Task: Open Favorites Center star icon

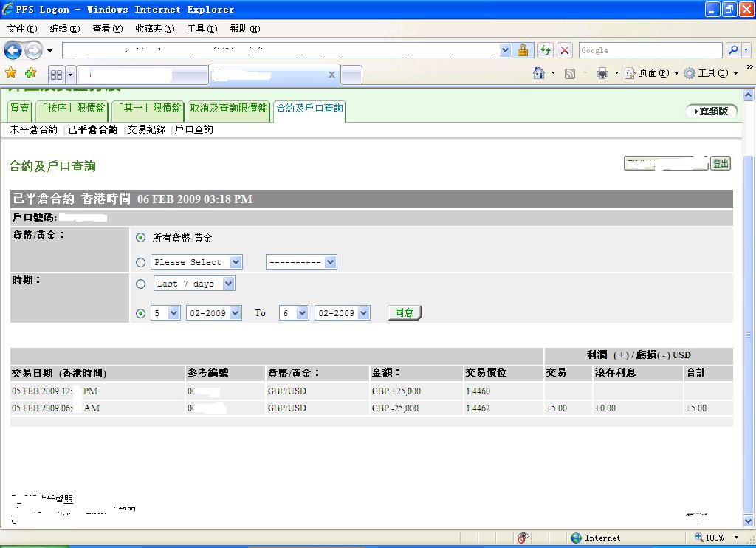Action: (x=11, y=73)
